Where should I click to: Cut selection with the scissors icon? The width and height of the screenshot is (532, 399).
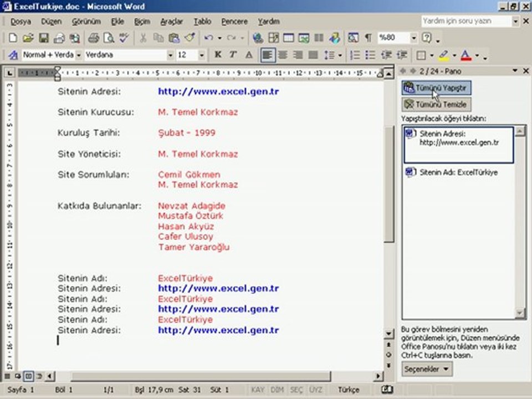tap(143, 38)
